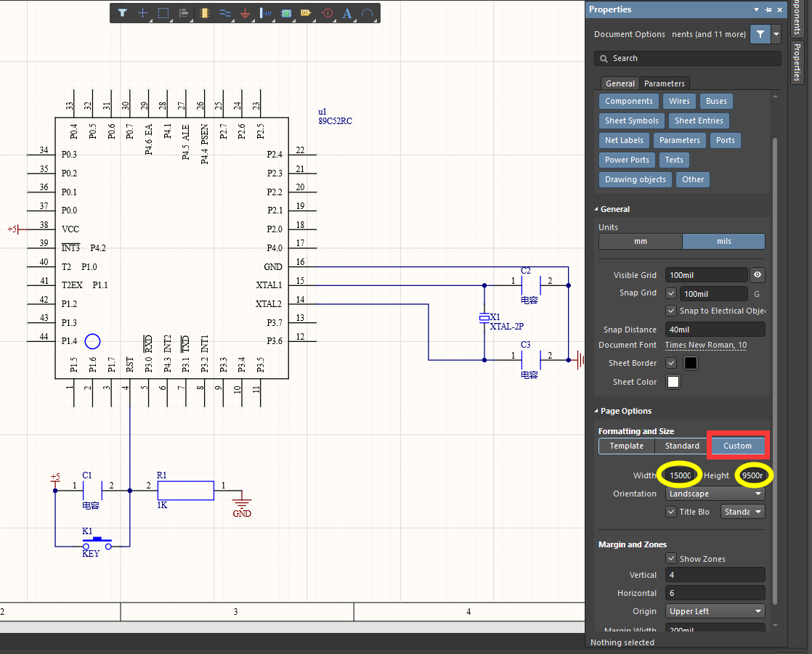812x654 pixels.
Task: Disable the Show Zones checkbox
Action: 671,559
